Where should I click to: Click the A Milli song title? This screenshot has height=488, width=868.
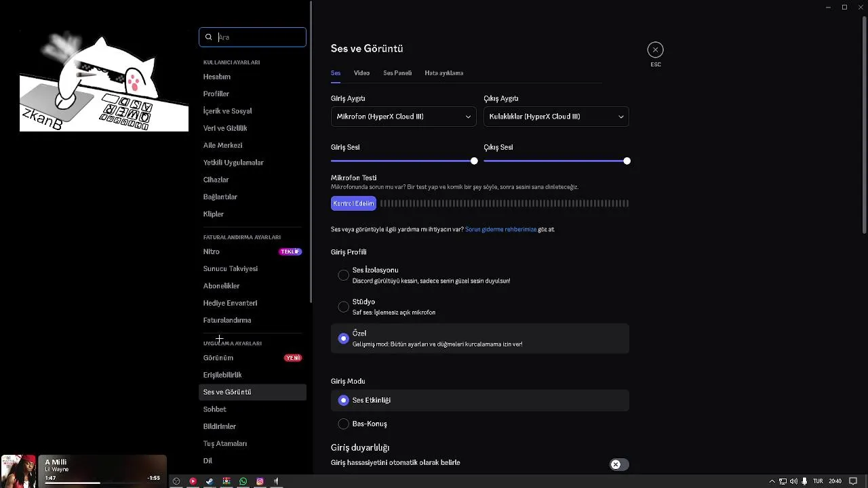coord(56,462)
